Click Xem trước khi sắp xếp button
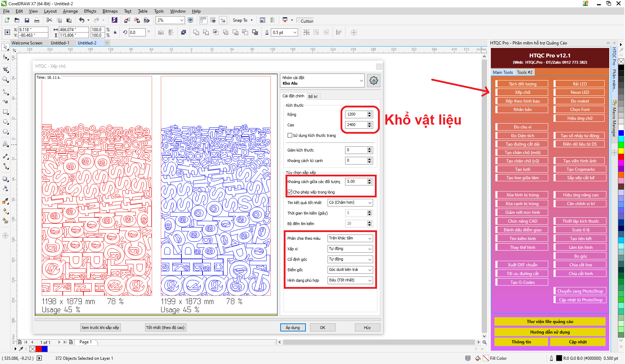 pos(101,328)
